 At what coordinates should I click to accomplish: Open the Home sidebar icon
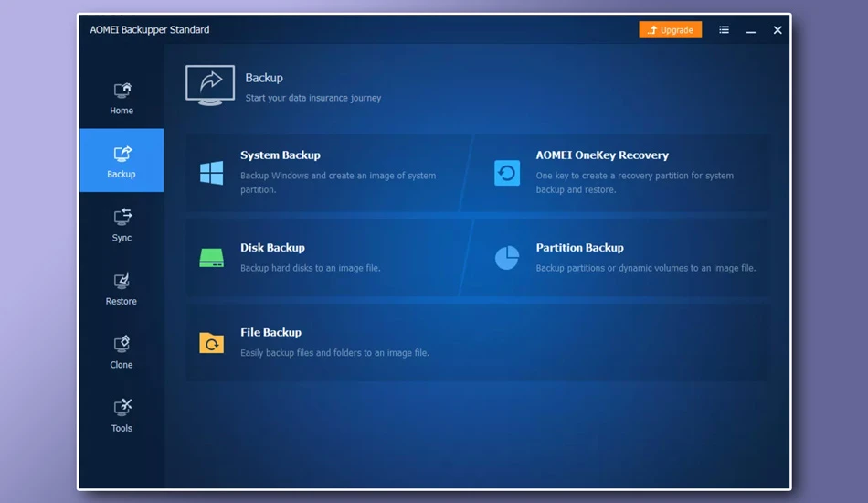(122, 91)
